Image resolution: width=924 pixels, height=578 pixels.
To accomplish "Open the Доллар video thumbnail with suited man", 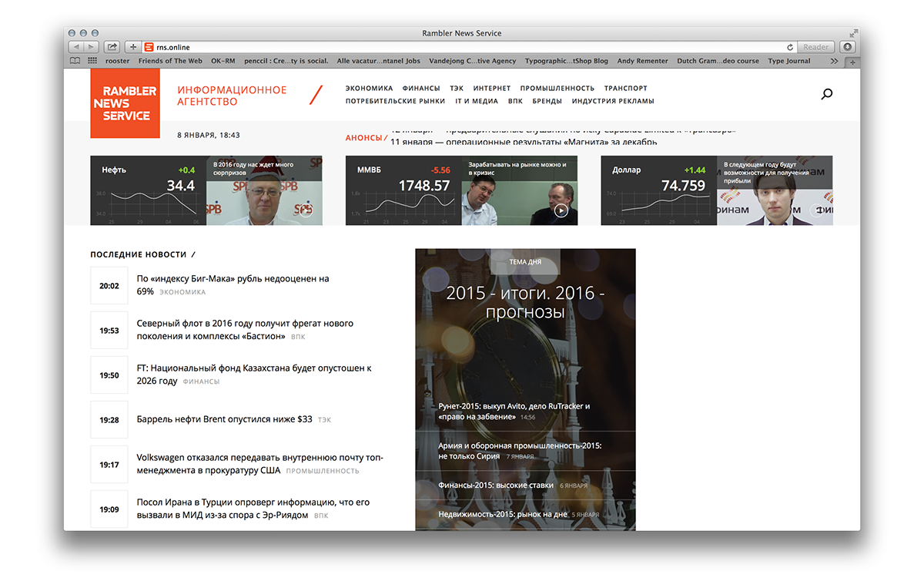I will [775, 190].
